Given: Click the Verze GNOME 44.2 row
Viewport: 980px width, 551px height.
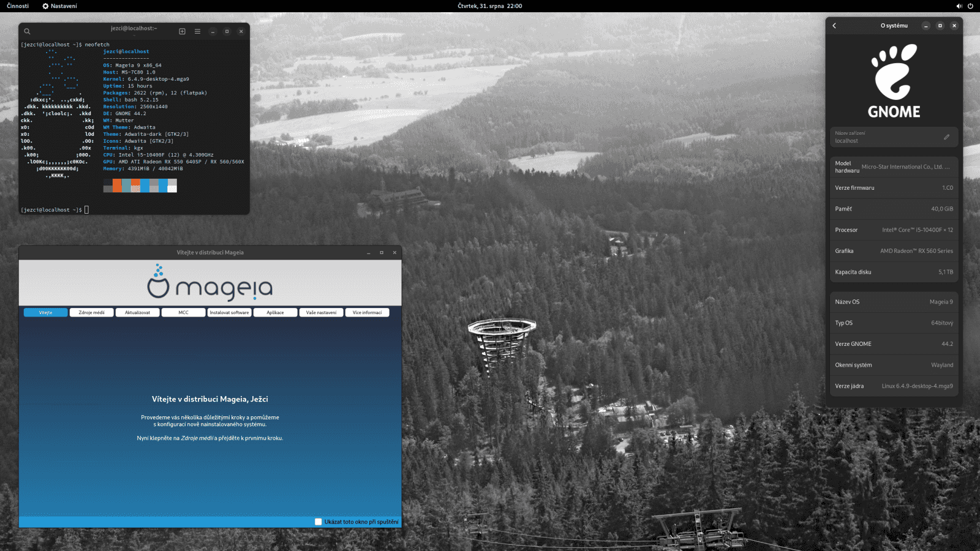Looking at the screenshot, I should click(x=894, y=344).
